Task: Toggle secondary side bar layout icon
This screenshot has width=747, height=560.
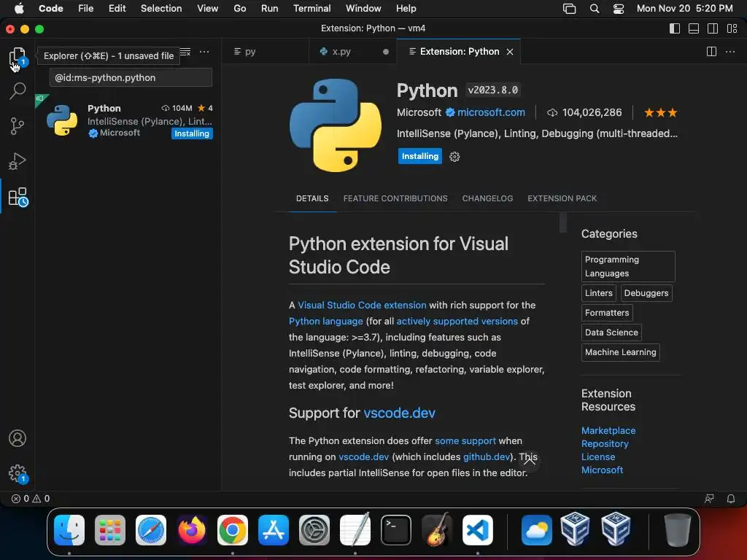Action: tap(713, 28)
